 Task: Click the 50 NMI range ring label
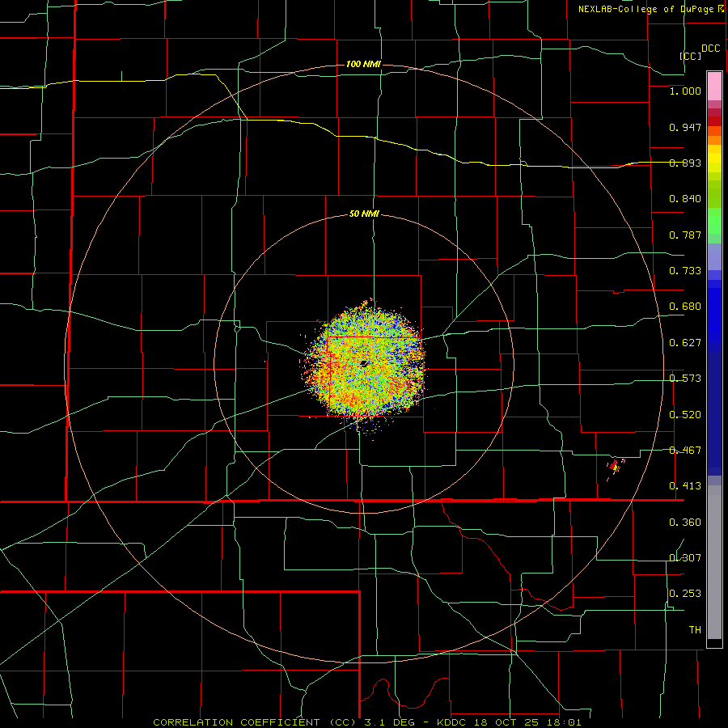point(364,214)
